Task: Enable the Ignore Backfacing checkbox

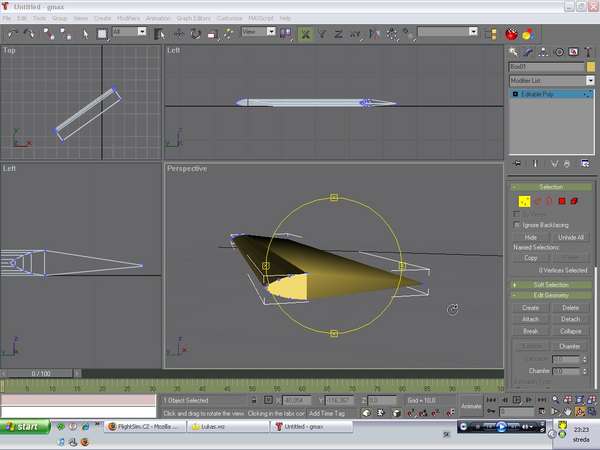Action: (x=517, y=225)
